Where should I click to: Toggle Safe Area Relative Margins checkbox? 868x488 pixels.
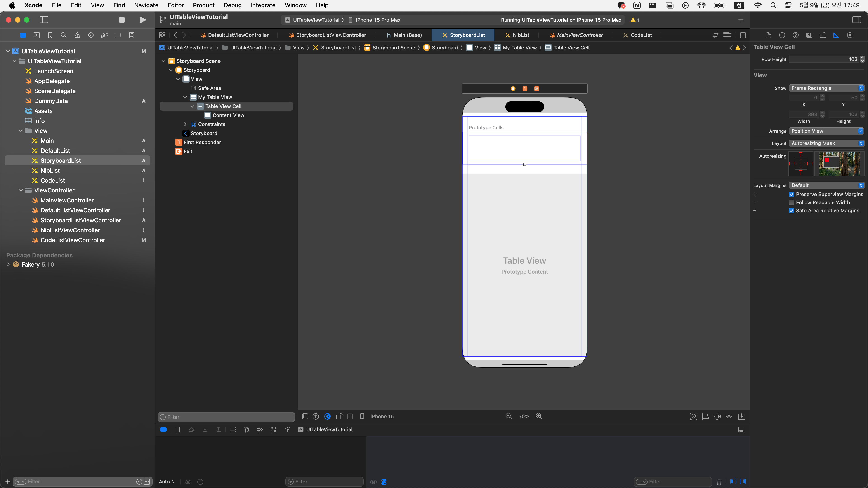[792, 211]
